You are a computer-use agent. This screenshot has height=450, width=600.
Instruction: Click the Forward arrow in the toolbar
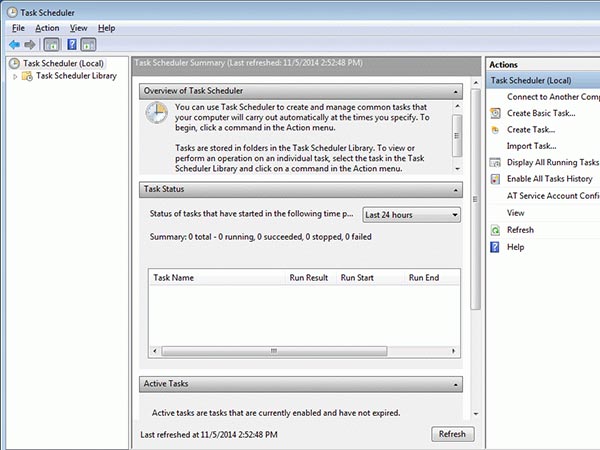[x=31, y=44]
